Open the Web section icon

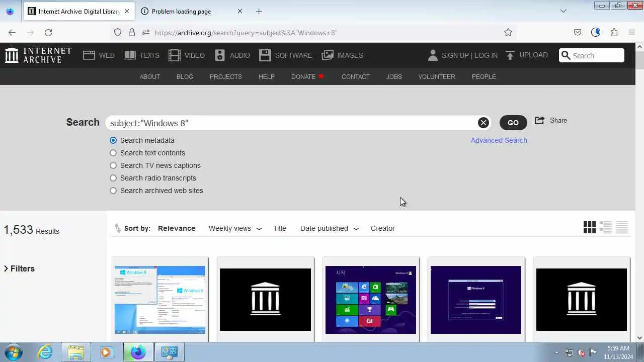[89, 55]
